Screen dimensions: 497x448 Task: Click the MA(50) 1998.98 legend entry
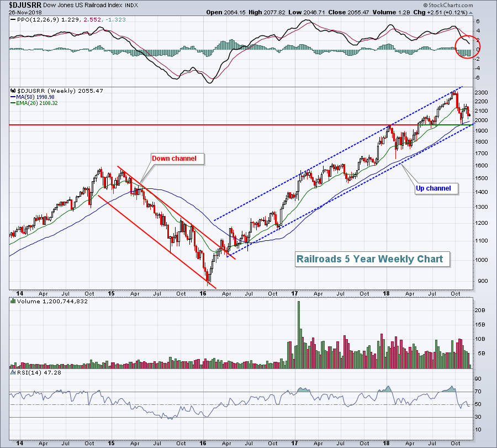coord(35,97)
